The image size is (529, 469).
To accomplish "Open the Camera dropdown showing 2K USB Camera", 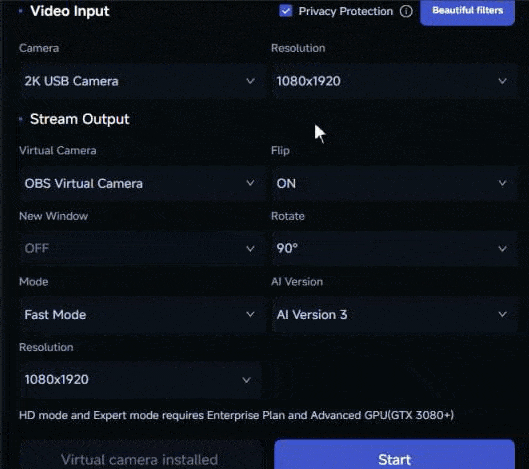I will tap(142, 81).
